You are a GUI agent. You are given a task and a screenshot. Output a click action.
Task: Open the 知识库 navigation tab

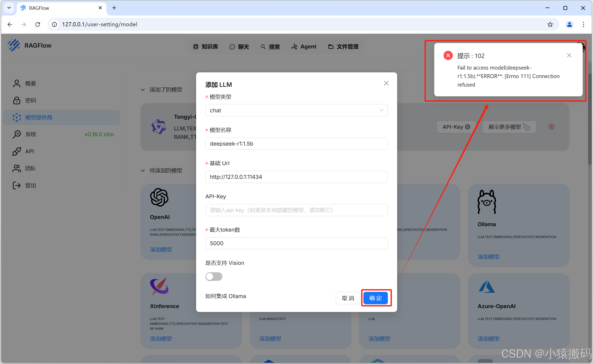(206, 47)
